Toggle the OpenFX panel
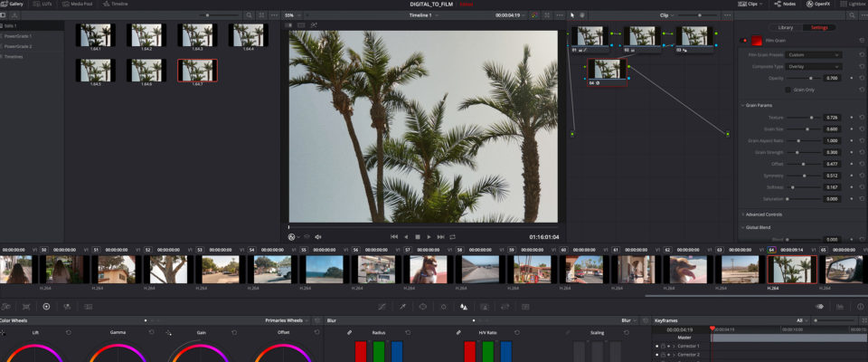This screenshot has width=868, height=362. [x=818, y=4]
